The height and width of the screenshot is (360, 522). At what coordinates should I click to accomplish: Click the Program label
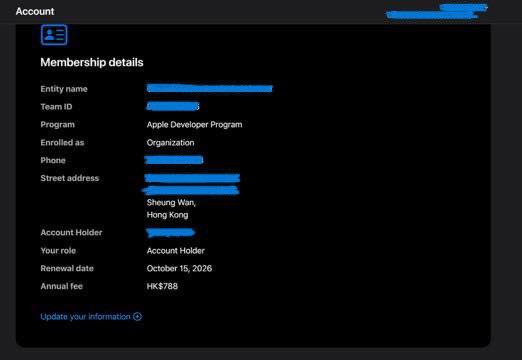pos(58,125)
